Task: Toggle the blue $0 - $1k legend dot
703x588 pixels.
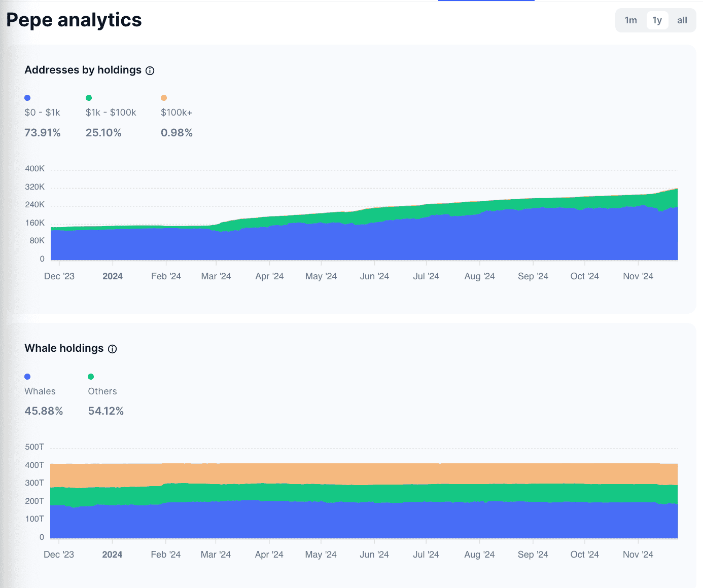Action: (x=27, y=98)
